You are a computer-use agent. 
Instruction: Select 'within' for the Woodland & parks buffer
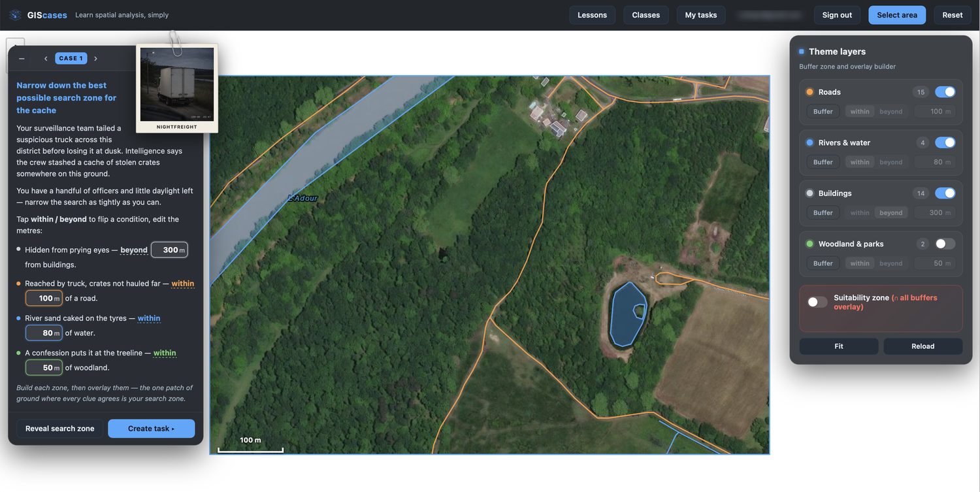[x=860, y=263]
